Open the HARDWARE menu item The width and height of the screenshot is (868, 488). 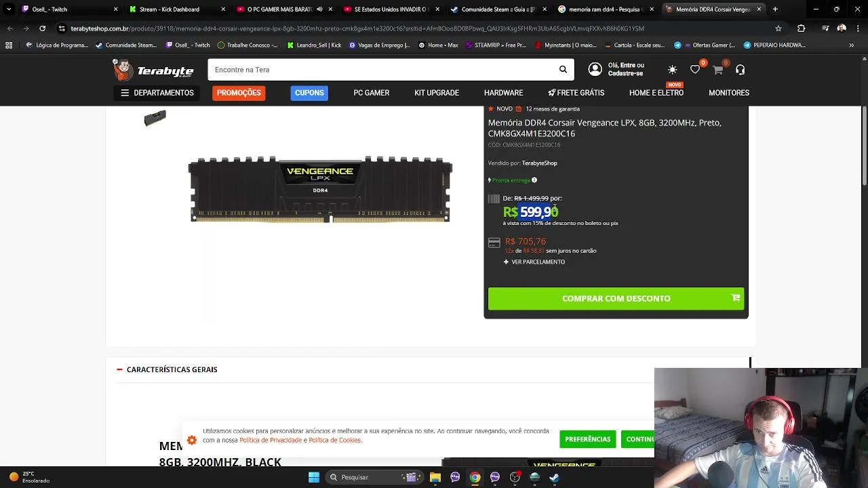[x=503, y=93]
